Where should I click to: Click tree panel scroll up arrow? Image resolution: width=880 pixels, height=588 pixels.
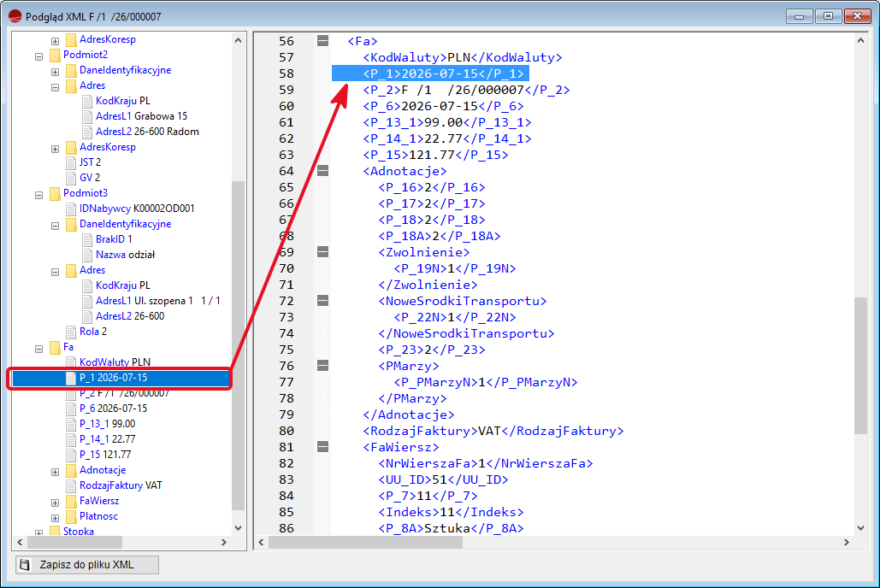[x=239, y=40]
